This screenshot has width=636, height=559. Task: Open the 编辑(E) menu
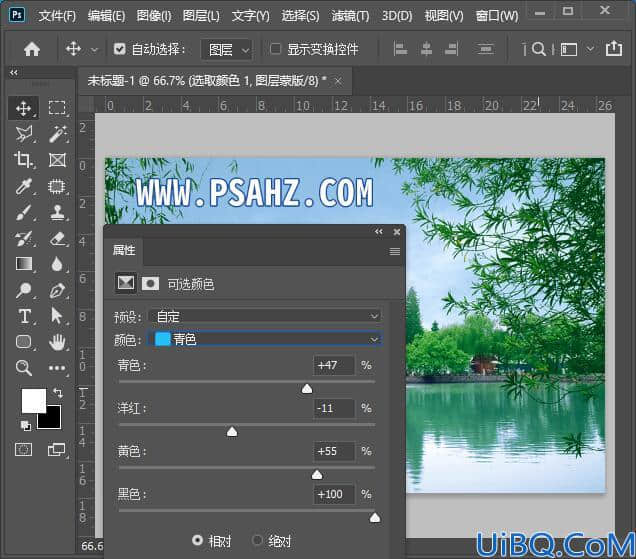click(106, 16)
